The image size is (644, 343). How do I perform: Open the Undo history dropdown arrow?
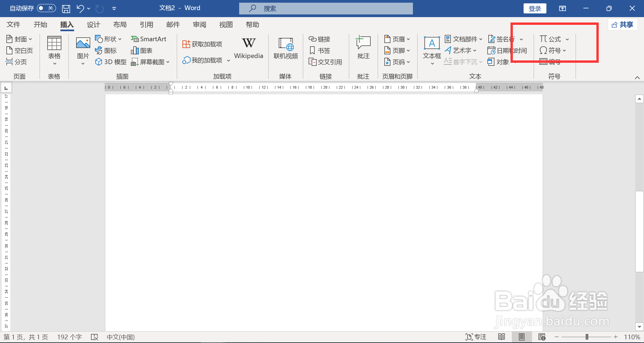[89, 8]
